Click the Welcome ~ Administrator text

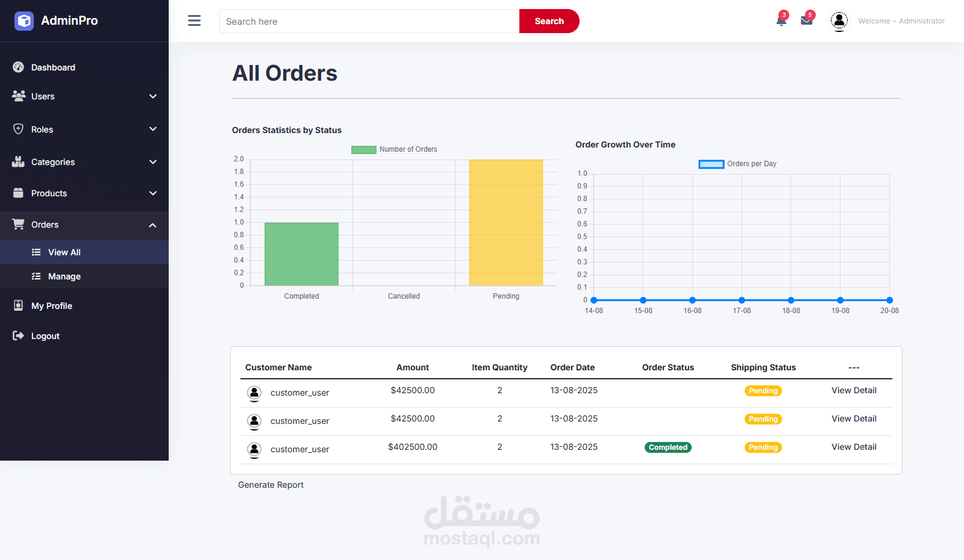point(901,21)
